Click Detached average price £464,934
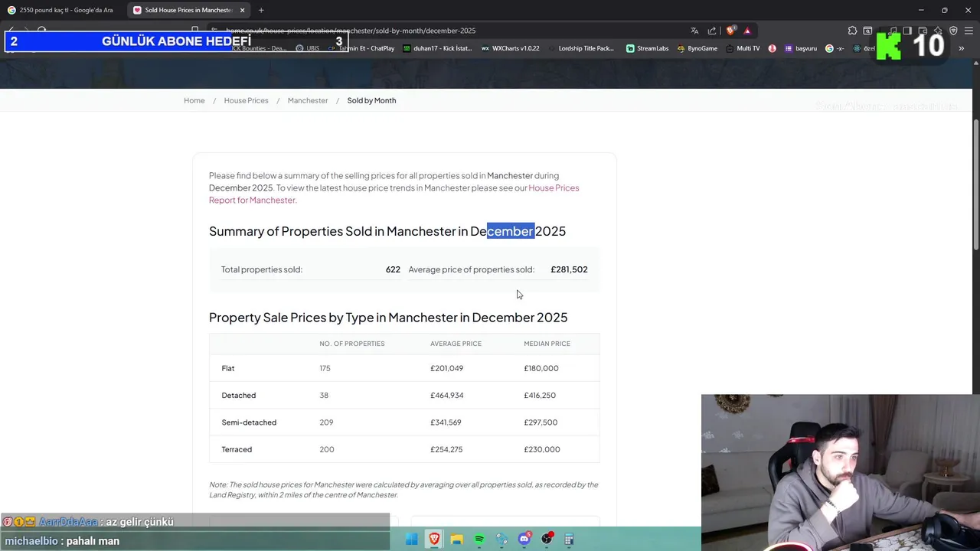The height and width of the screenshot is (551, 980). coord(446,396)
